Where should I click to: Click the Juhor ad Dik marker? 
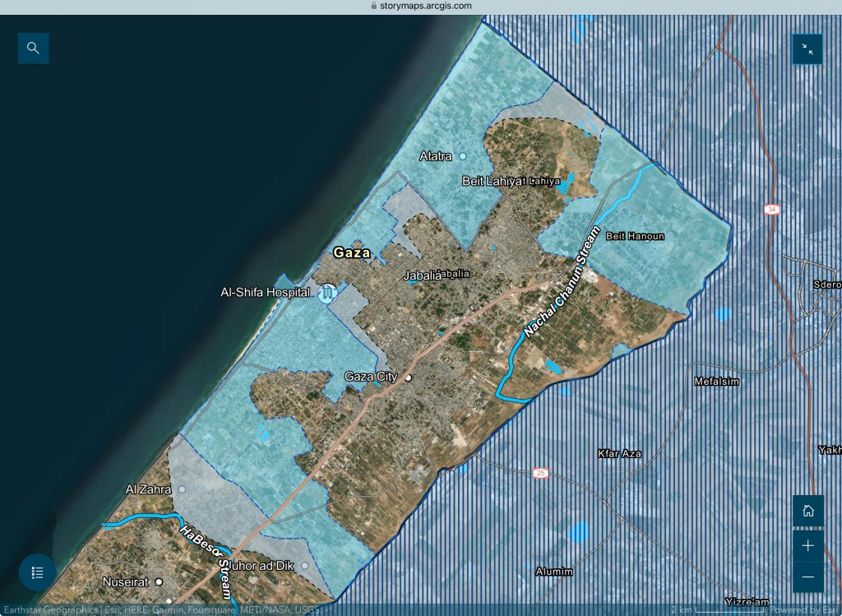tap(304, 566)
